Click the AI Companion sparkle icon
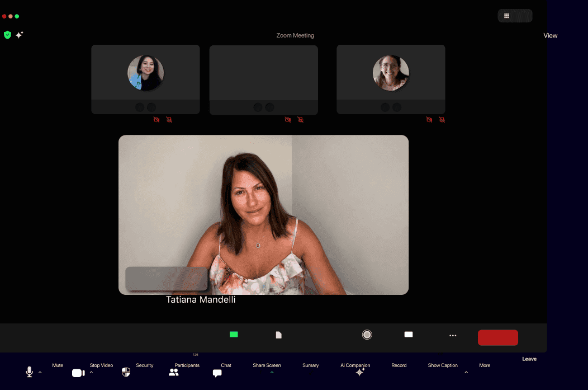Screen dimensions: 588x390 360,372
